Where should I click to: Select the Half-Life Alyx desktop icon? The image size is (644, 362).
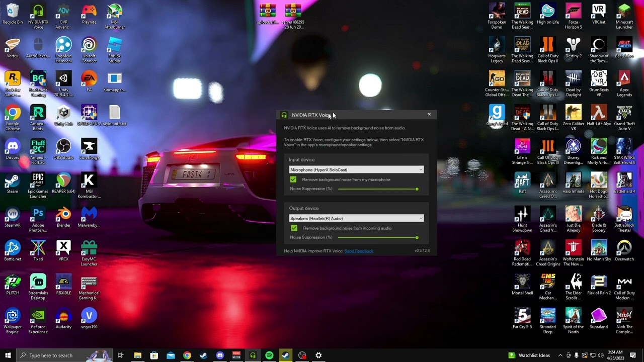pos(599,116)
